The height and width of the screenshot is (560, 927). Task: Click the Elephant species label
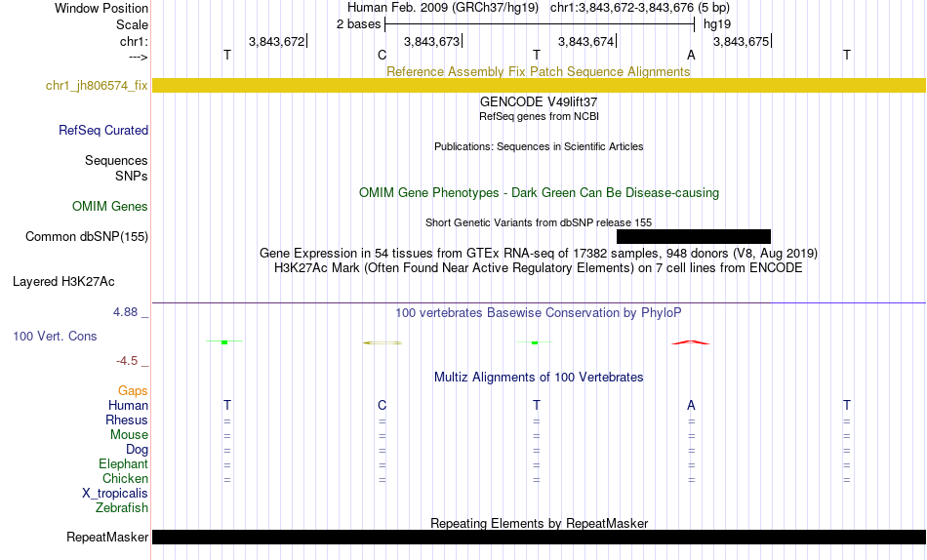pos(123,463)
